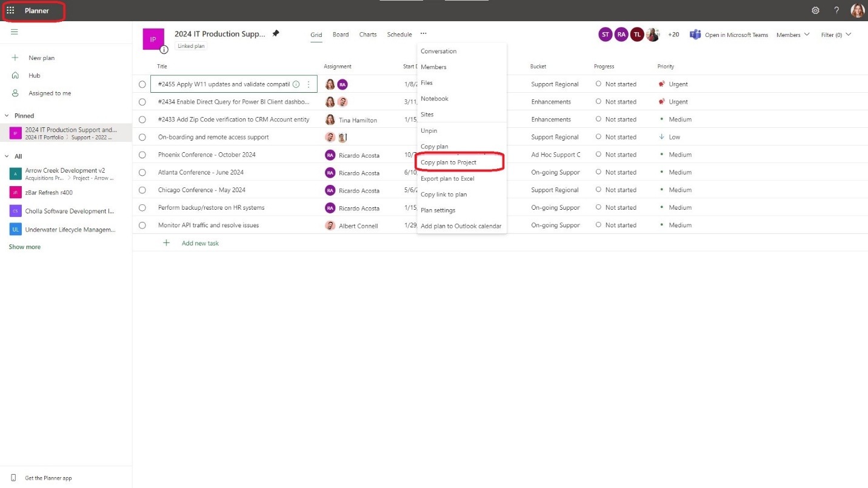Click the IP plan logo tile
868x488 pixels.
(x=153, y=39)
